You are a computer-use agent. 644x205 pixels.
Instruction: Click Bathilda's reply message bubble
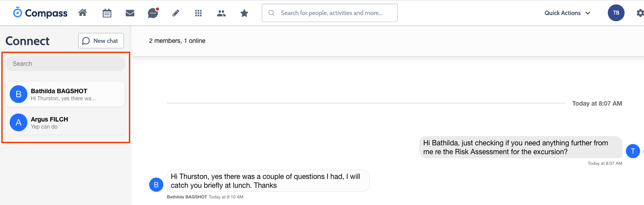coord(268,181)
